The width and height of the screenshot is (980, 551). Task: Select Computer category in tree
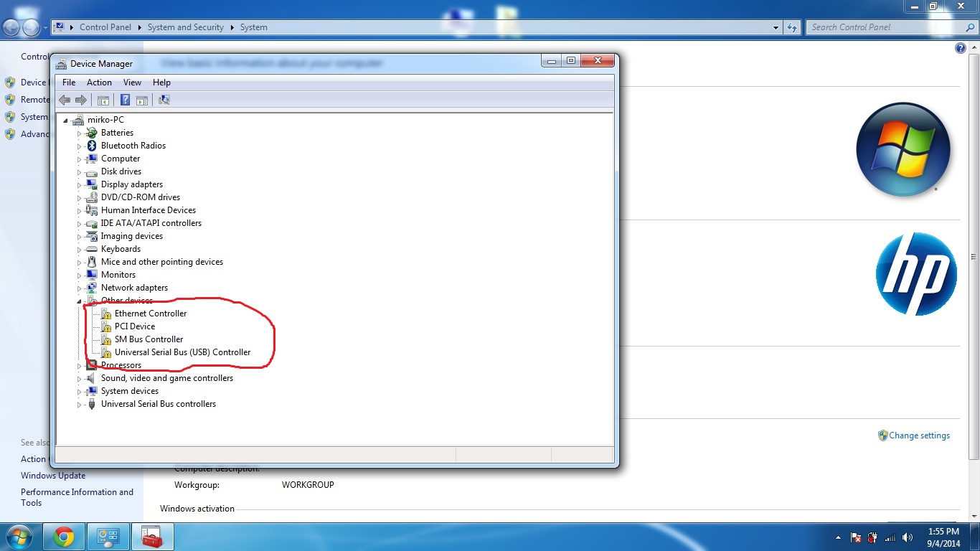[x=121, y=159]
